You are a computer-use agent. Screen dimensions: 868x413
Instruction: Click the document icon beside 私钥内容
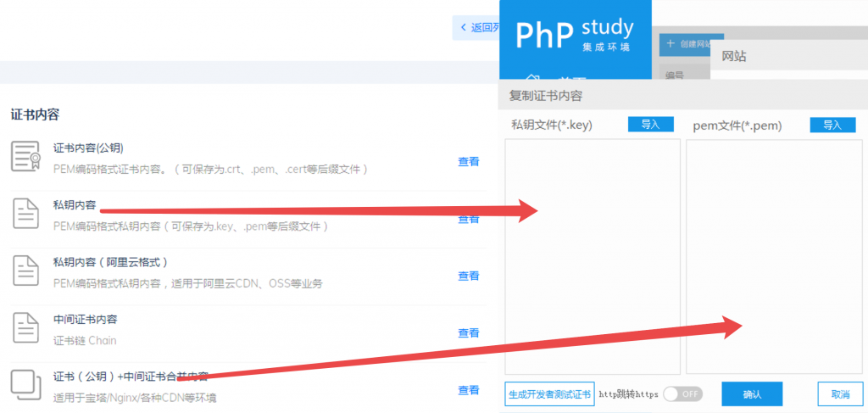26,213
